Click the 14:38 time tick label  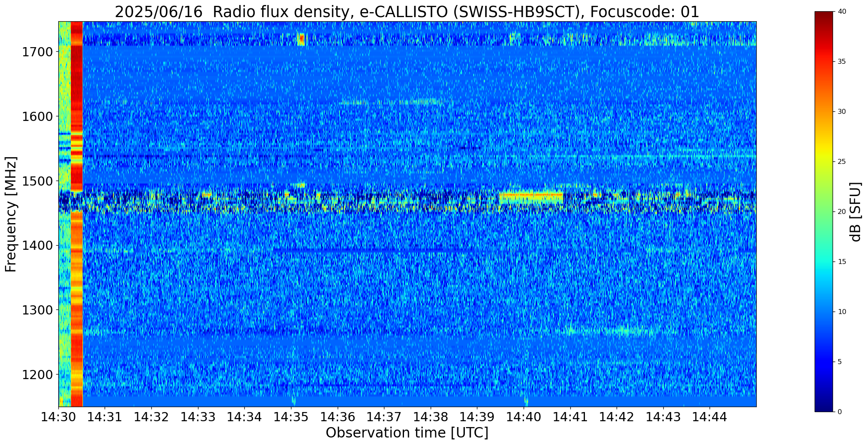pos(431,417)
